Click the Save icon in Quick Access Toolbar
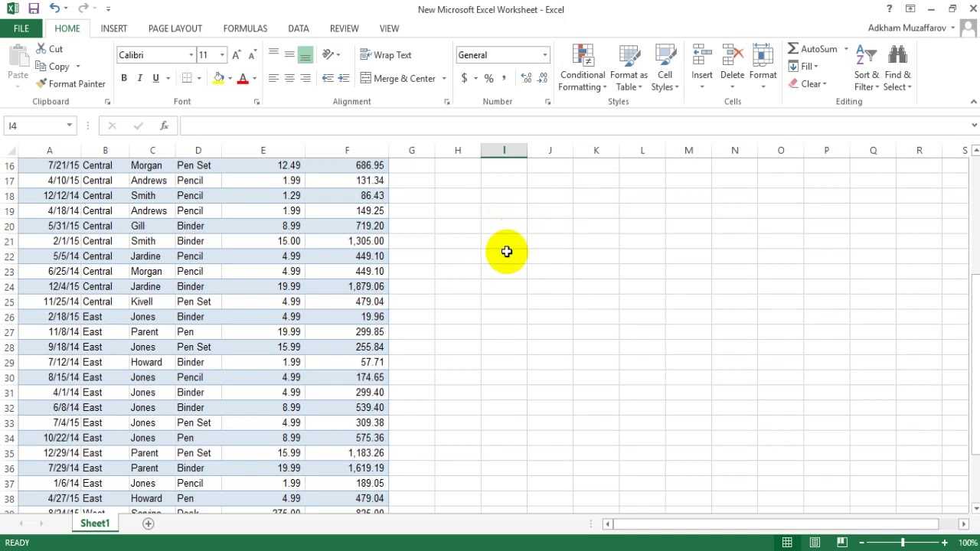 pyautogui.click(x=33, y=9)
